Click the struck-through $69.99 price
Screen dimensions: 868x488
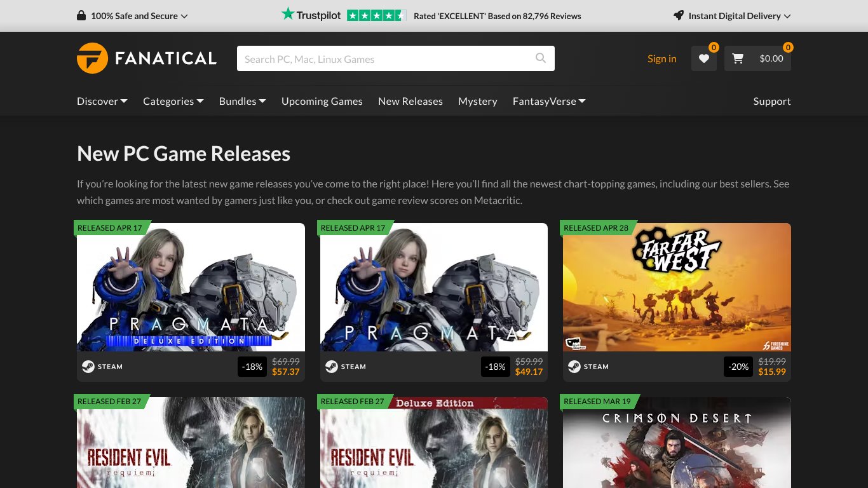(x=286, y=362)
